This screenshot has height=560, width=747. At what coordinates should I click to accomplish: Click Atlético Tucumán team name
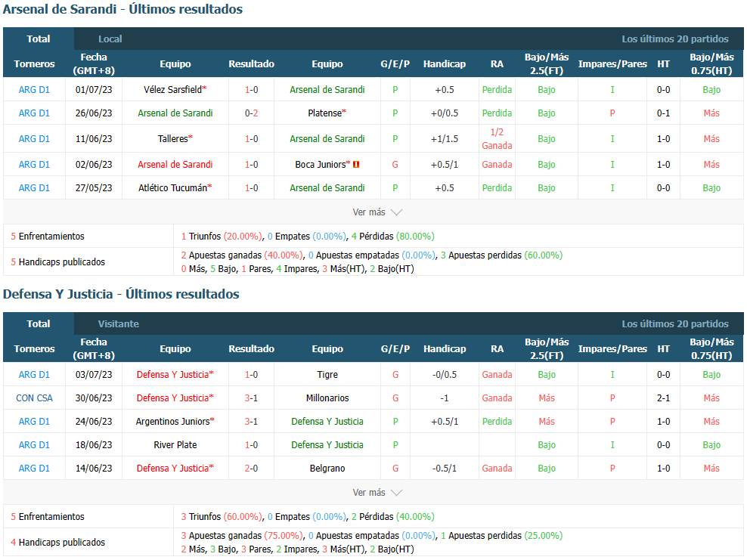(x=173, y=188)
